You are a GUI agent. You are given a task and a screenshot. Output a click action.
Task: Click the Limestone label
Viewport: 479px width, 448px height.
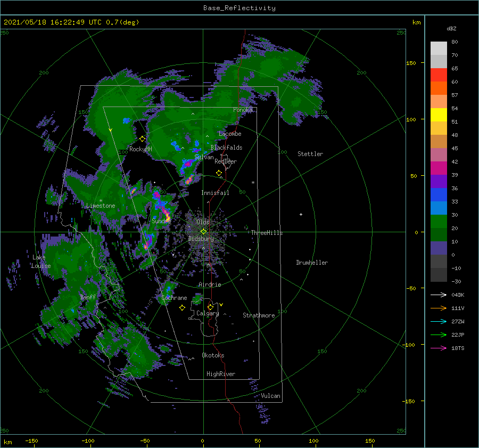(101, 206)
